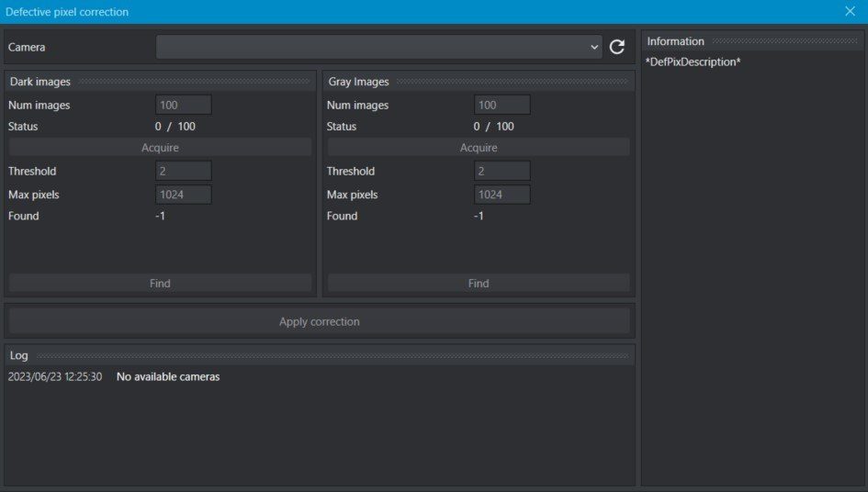
Task: Open the Camera selection dropdown
Action: click(378, 47)
